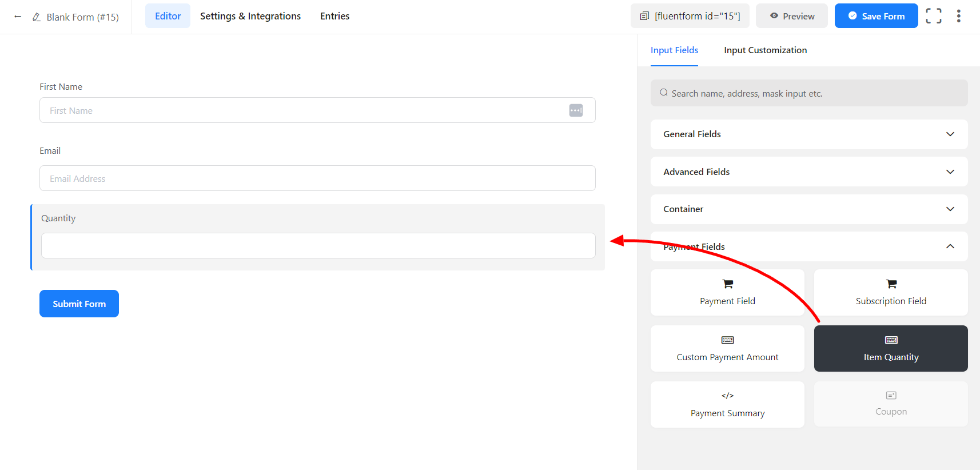This screenshot has height=470, width=980.
Task: Open the Settings & Integrations tab
Action: (x=250, y=16)
